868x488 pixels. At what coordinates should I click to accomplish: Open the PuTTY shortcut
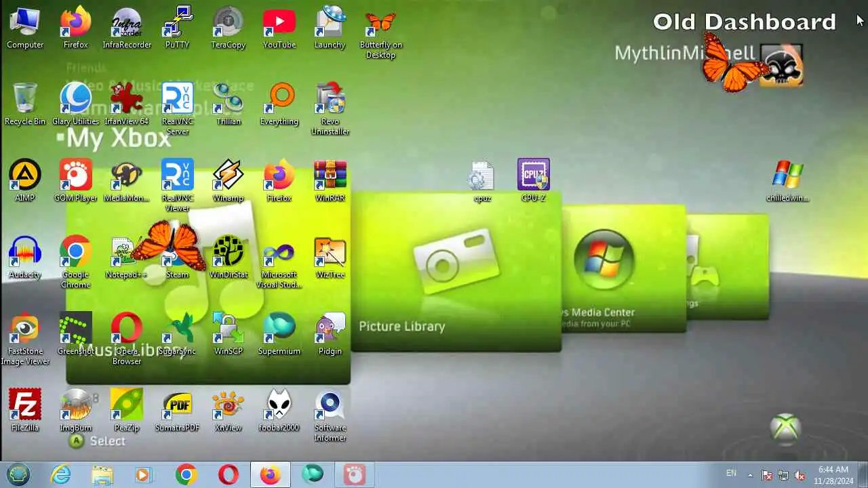click(x=178, y=28)
